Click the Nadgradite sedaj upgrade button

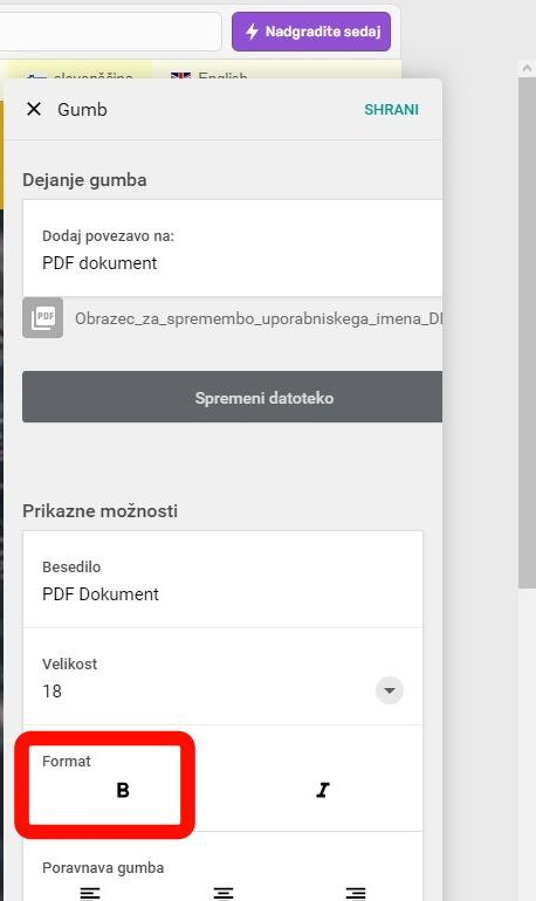(x=311, y=32)
